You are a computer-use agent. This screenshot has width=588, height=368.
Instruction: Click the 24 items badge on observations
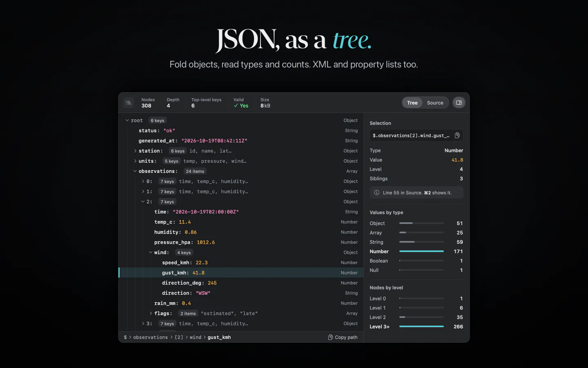195,171
